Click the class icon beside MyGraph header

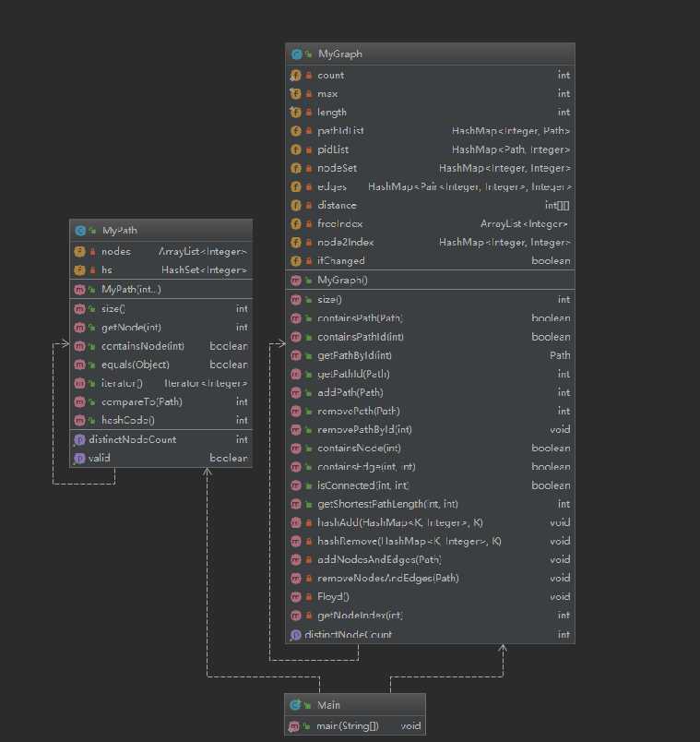tap(297, 54)
